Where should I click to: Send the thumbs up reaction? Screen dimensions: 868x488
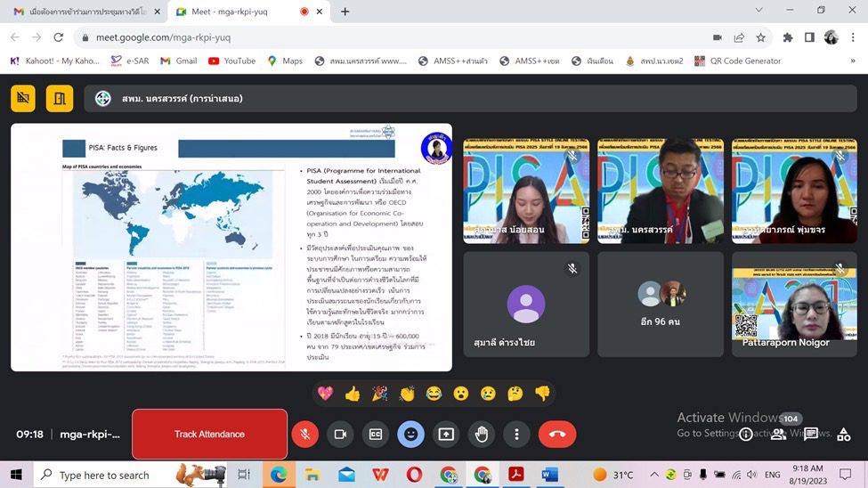[353, 394]
